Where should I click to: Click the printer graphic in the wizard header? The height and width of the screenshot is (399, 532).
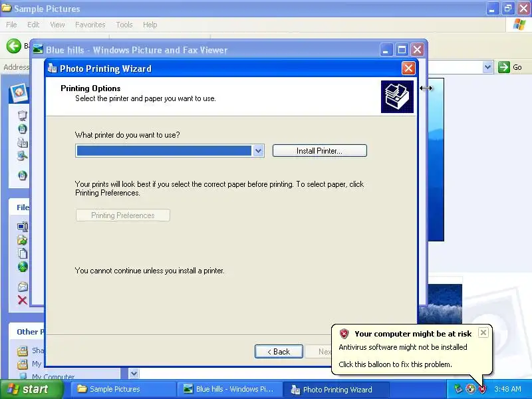pyautogui.click(x=397, y=96)
